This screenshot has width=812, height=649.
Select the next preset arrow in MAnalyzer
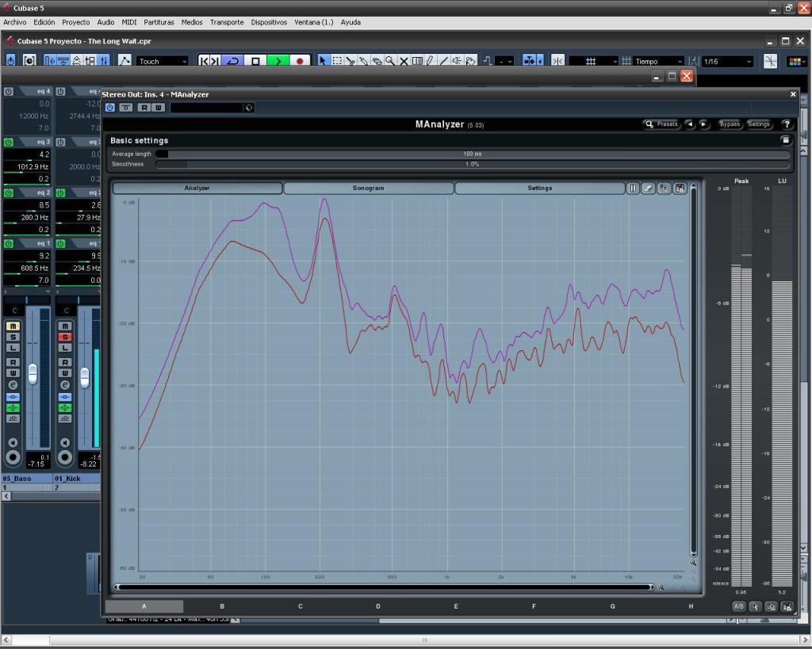tap(703, 124)
